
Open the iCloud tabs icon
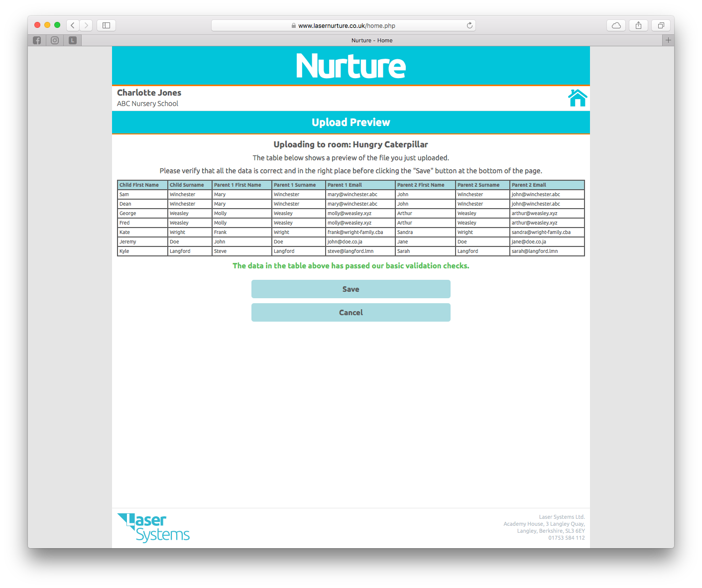point(616,25)
